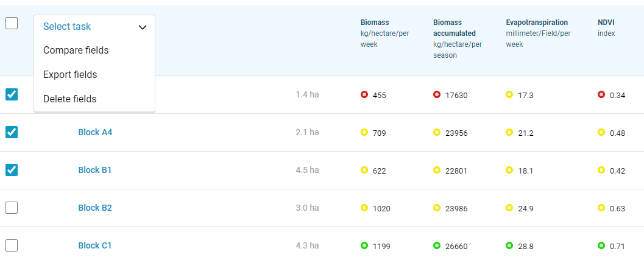The height and width of the screenshot is (257, 644).
Task: Click green Evapotranspiration indicator beside 28.8
Action: coord(509,245)
